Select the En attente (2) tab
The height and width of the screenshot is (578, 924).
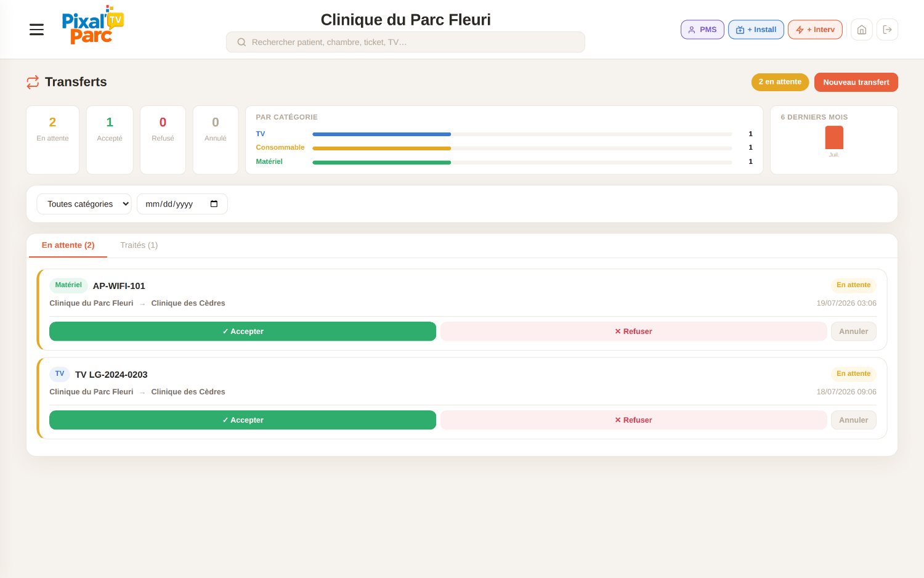click(68, 245)
